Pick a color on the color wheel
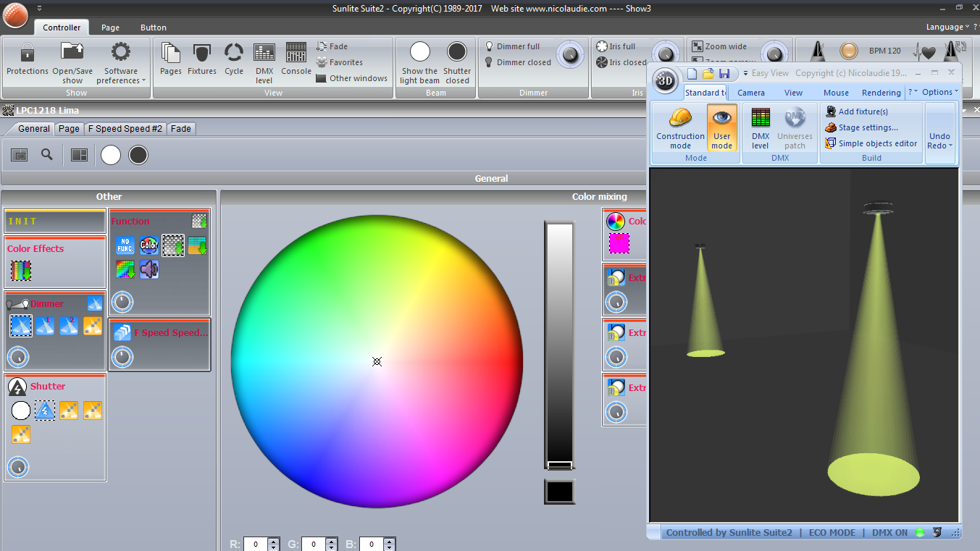 377,361
